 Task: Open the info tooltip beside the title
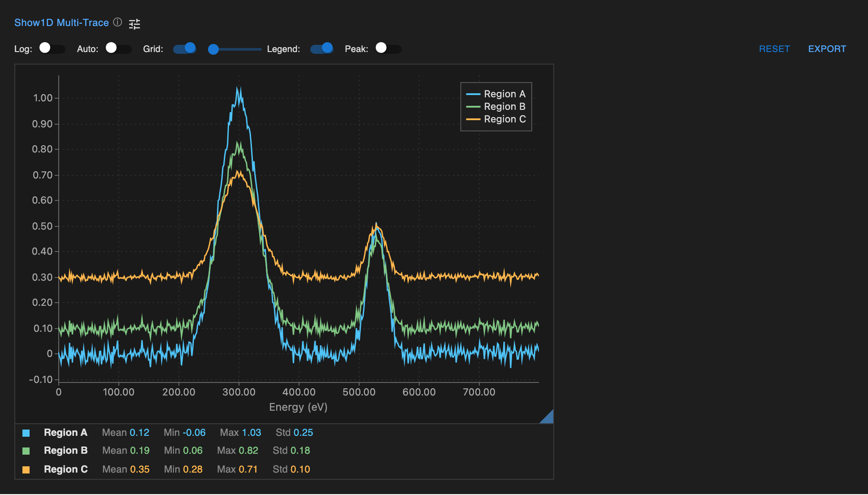click(117, 22)
